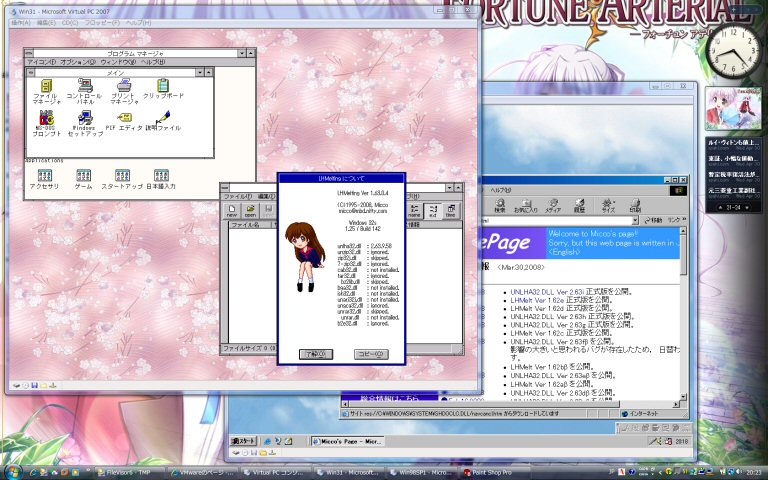Click the minimize arrow of プログラム マネージャ window

(x=241, y=53)
